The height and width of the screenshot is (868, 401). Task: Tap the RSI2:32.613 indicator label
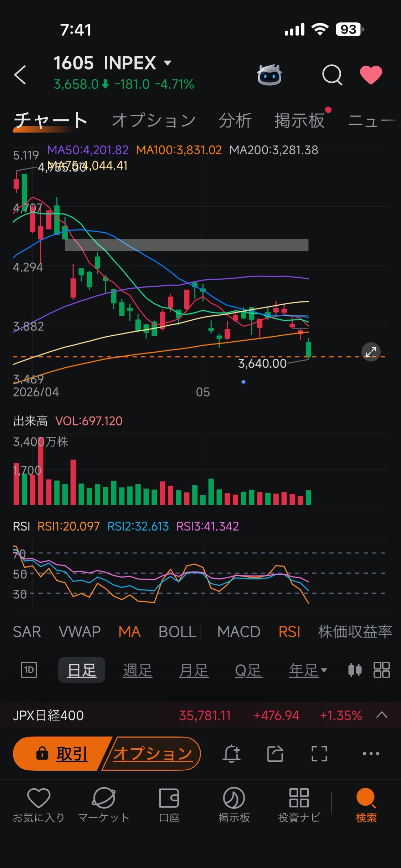[x=138, y=526]
